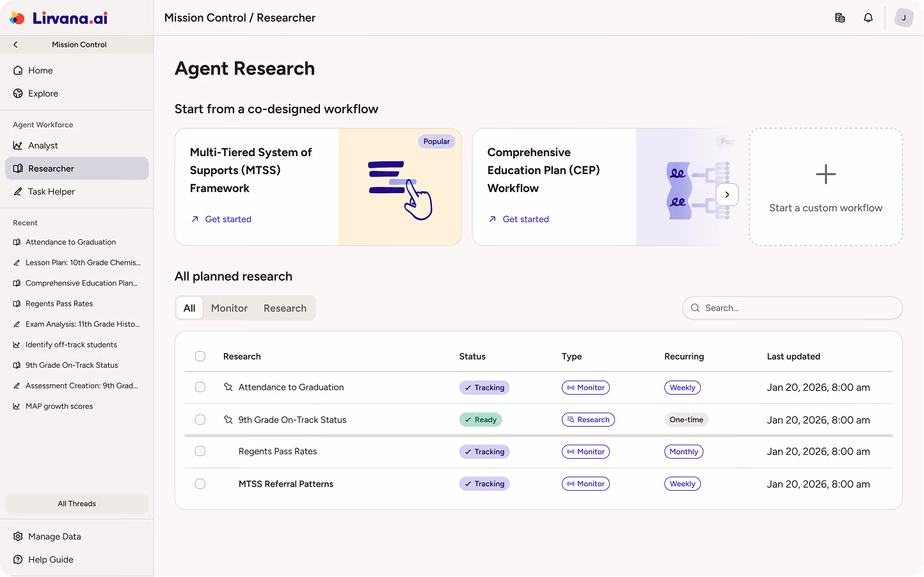Screen dimensions: 924x577
Task: Open Explore in sidebar
Action: (77, 93)
